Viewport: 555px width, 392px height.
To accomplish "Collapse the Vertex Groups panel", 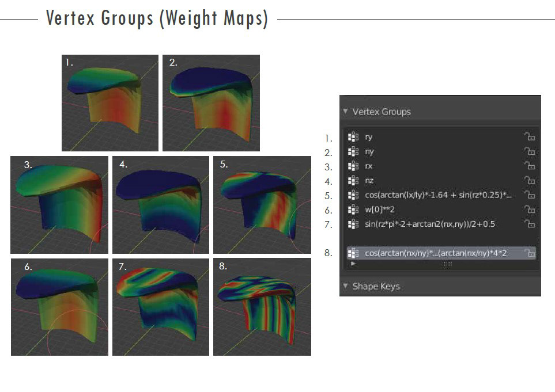I will tap(345, 111).
